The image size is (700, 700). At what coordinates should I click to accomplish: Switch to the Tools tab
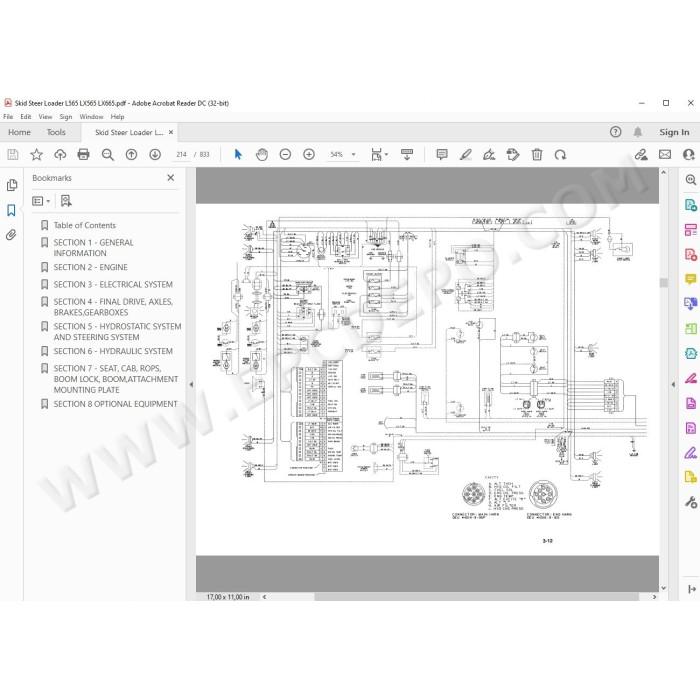56,132
